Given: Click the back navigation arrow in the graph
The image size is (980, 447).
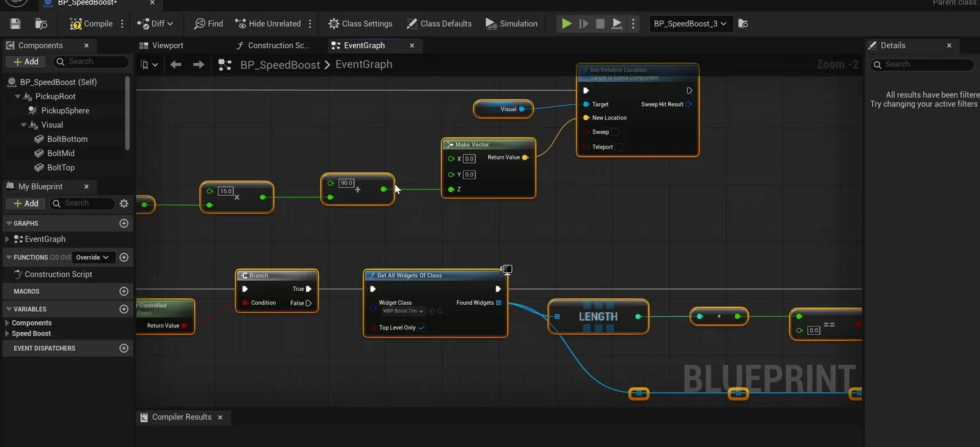Looking at the screenshot, I should point(176,64).
